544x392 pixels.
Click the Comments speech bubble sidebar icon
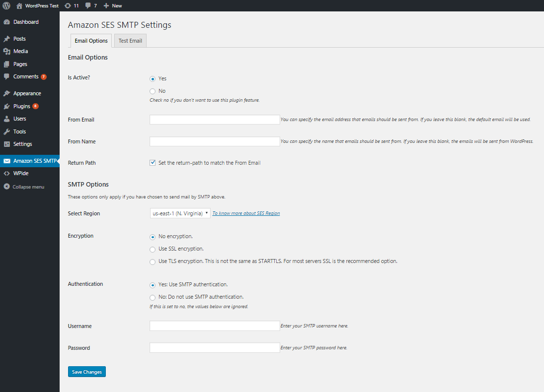click(6, 76)
